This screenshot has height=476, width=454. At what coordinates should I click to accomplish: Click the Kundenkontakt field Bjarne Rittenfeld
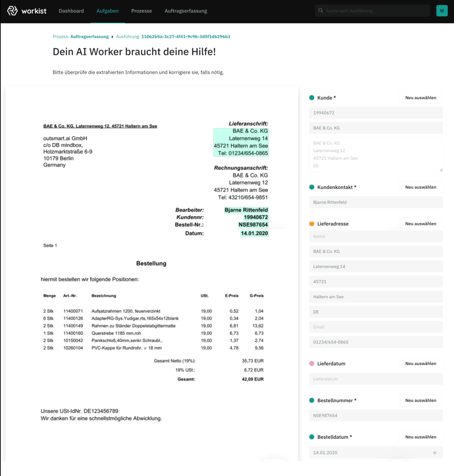click(x=376, y=202)
